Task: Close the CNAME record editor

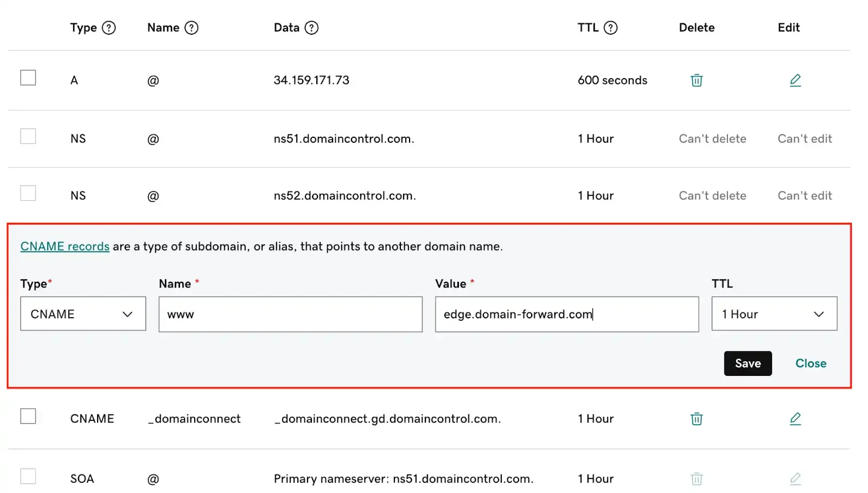Action: coord(810,363)
